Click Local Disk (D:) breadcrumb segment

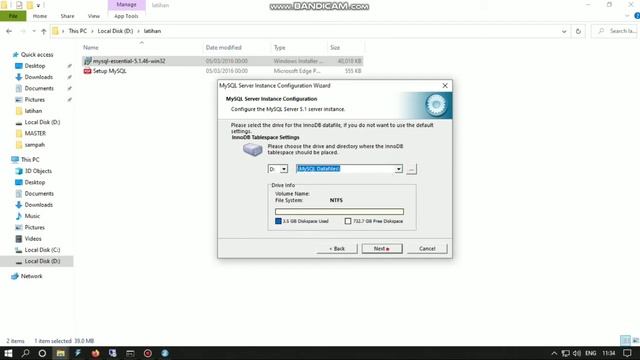pos(115,31)
